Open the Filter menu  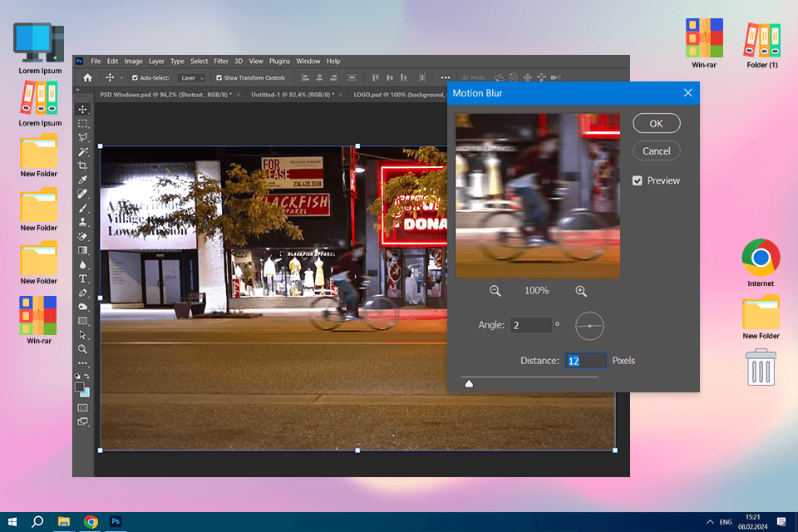[x=221, y=61]
